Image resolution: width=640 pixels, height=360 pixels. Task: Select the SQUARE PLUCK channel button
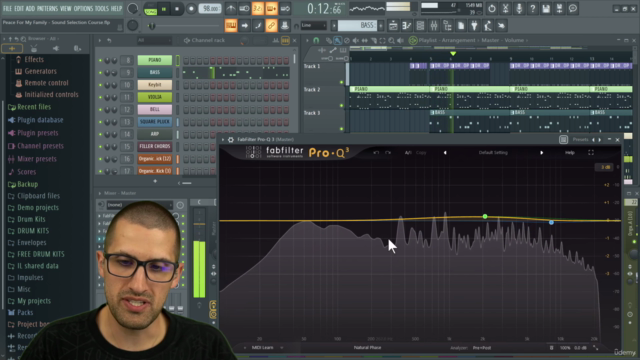tap(155, 121)
